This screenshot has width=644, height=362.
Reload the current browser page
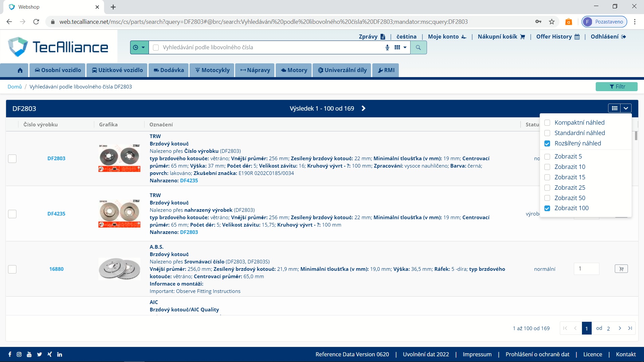click(x=36, y=22)
